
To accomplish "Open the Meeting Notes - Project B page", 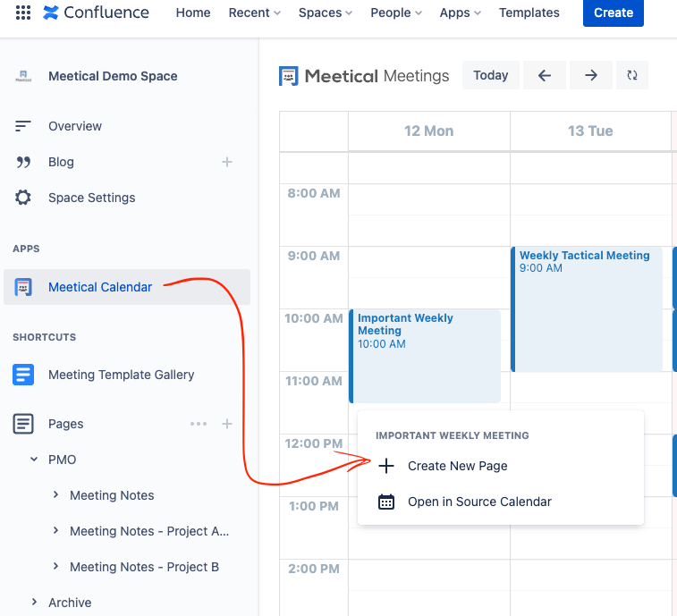I will click(x=144, y=567).
